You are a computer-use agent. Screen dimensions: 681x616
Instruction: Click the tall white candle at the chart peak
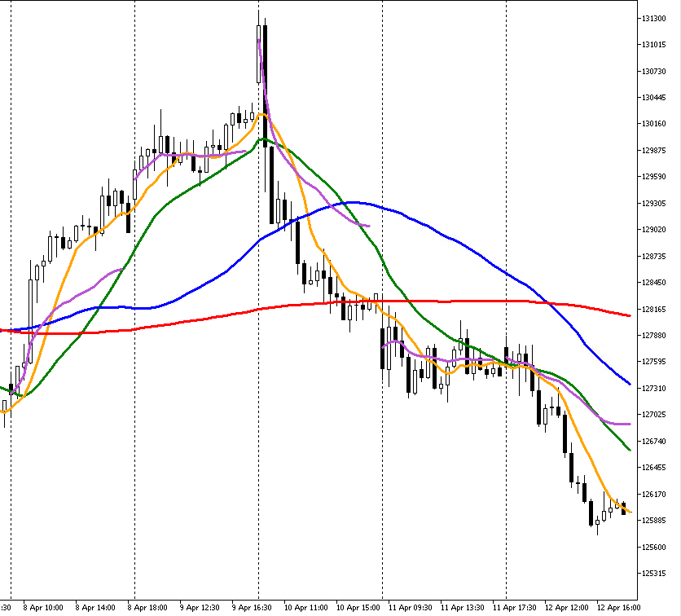259,54
